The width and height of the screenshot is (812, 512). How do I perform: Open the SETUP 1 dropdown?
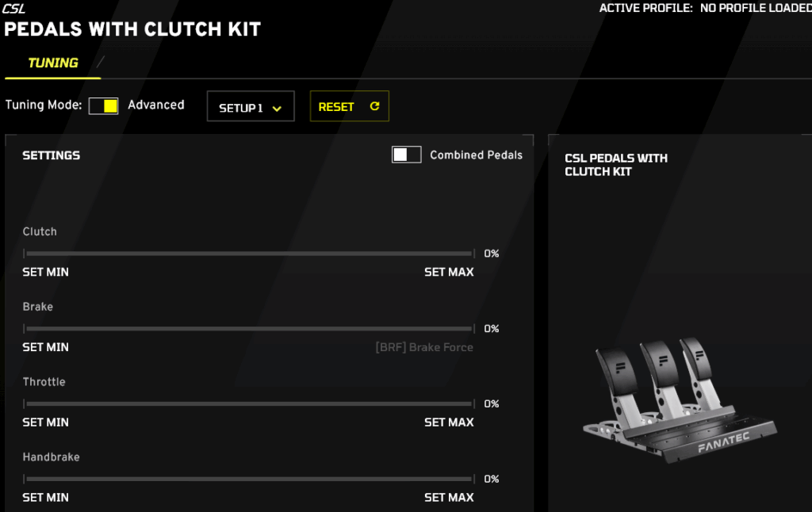click(x=250, y=107)
